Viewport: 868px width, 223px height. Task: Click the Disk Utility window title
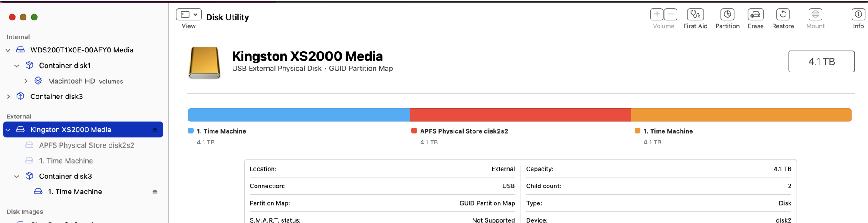pos(227,17)
